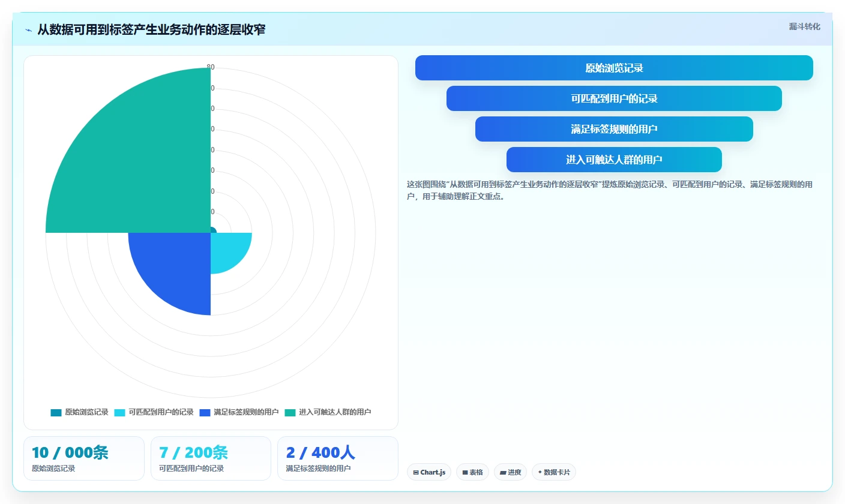Open the 10 / 000条 data card
845x504 pixels.
click(x=84, y=458)
